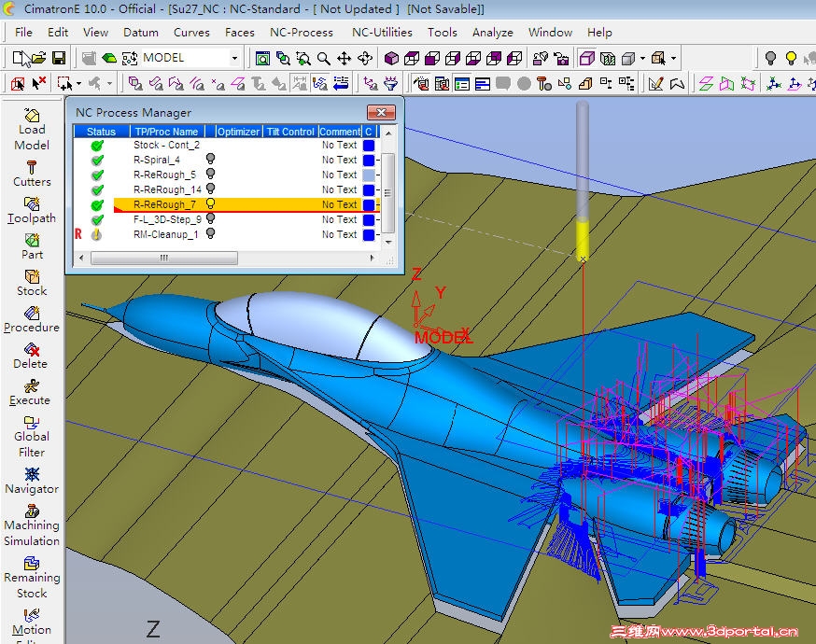Click the horizontal scrollbar in NC Process Manager
The image size is (816, 644).
click(164, 258)
